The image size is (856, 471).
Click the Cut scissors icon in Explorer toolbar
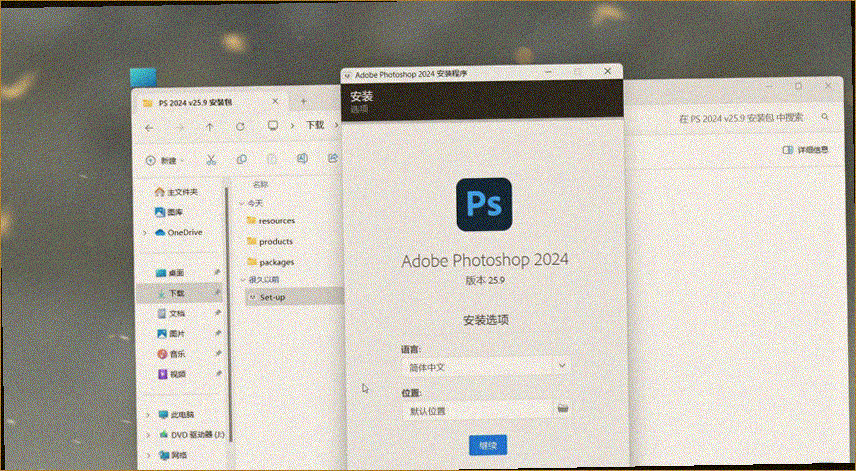click(x=211, y=160)
